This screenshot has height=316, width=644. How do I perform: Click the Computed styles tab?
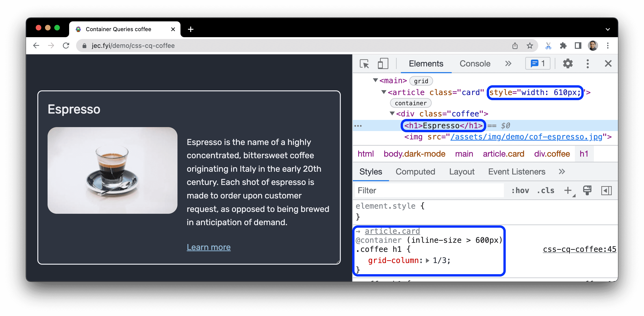tap(415, 172)
